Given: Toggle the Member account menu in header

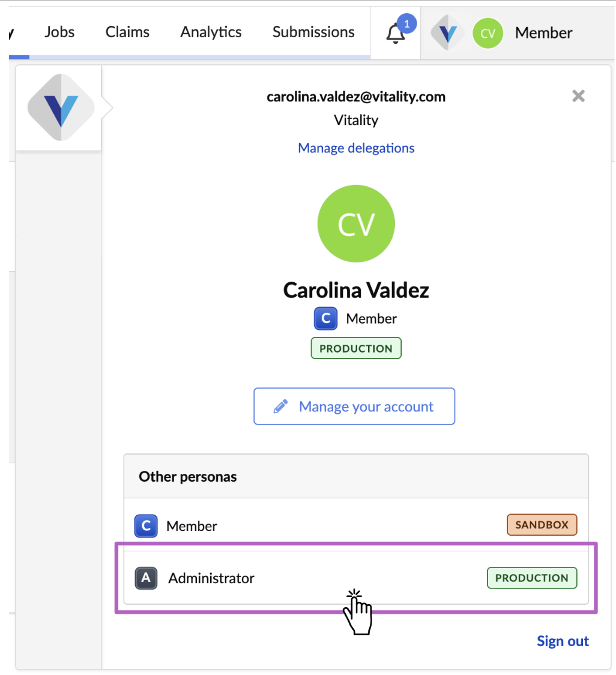Looking at the screenshot, I should pyautogui.click(x=543, y=33).
